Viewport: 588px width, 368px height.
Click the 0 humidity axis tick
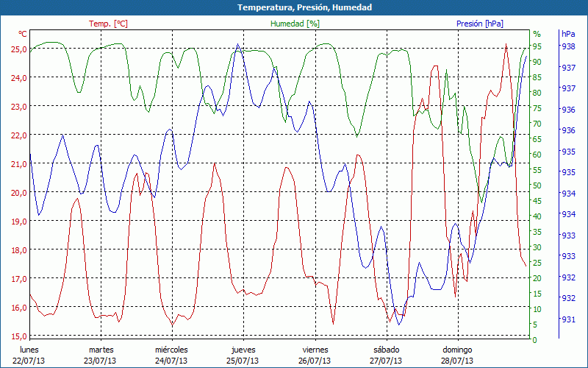point(535,339)
